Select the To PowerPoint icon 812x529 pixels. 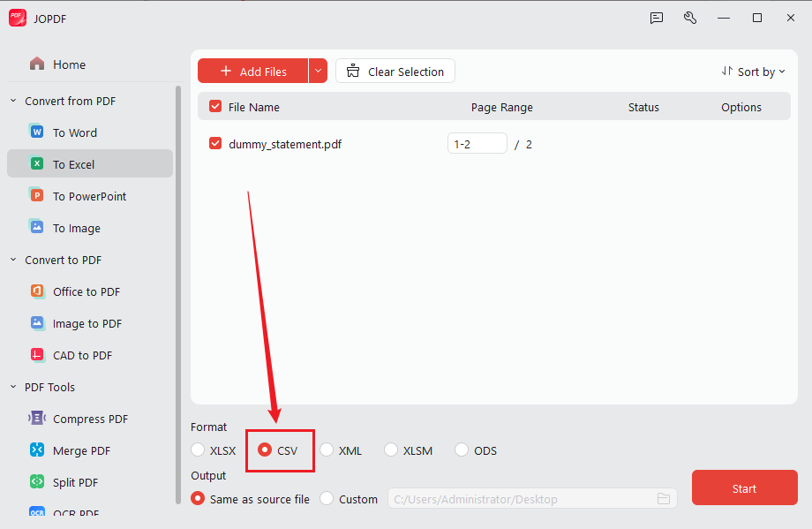(x=37, y=195)
